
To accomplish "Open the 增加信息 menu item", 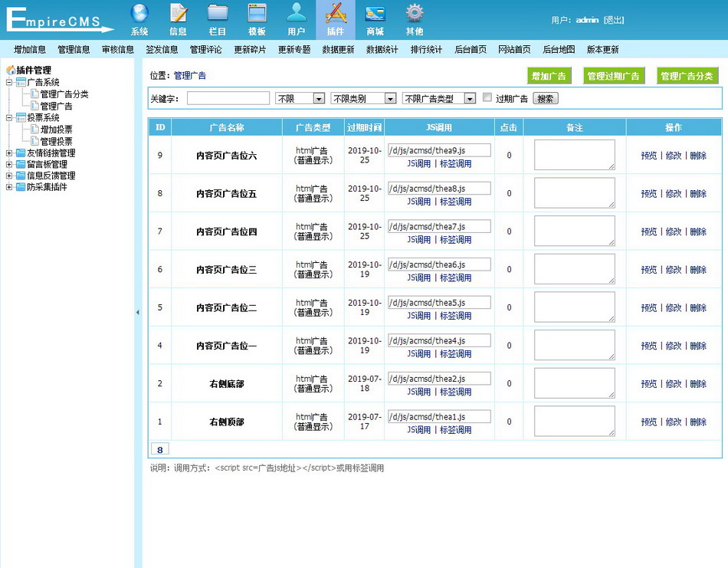I will 30,50.
